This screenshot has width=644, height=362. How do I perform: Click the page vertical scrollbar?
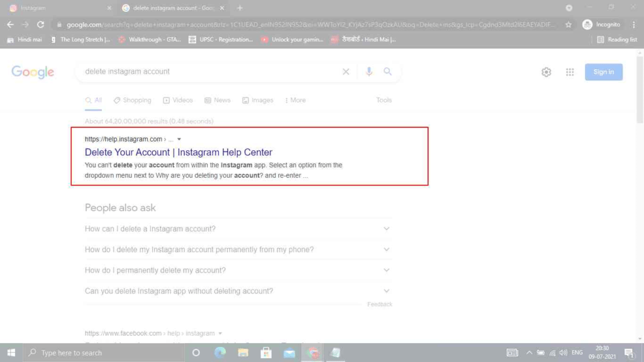[x=640, y=90]
